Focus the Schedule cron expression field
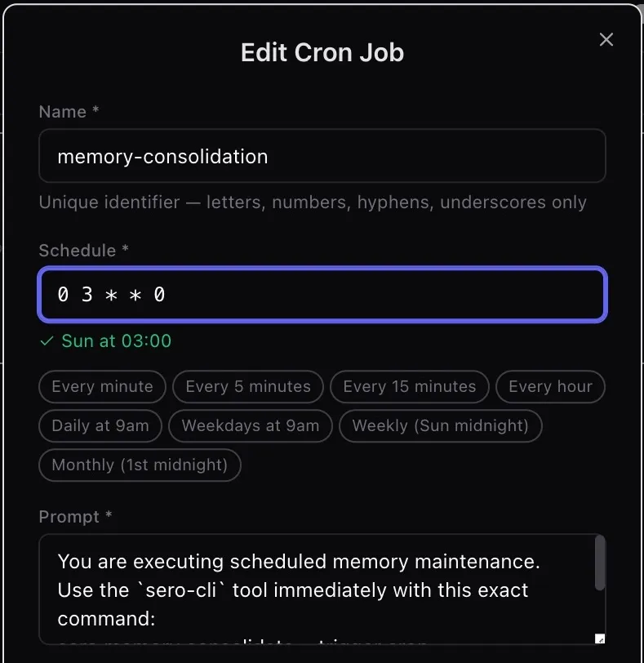Screen dimensions: 644x663 coord(322,295)
